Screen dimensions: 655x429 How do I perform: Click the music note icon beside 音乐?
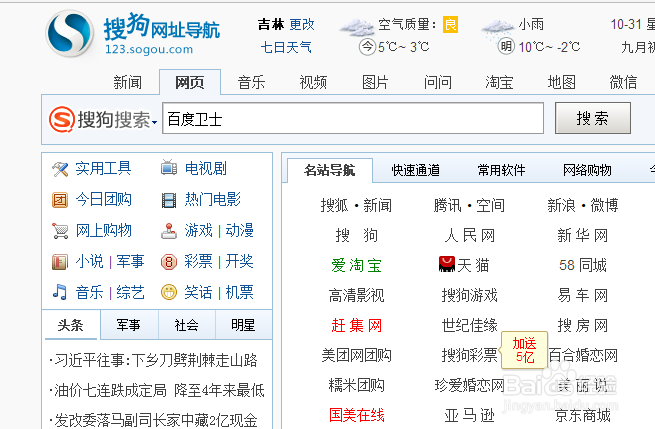[60, 292]
